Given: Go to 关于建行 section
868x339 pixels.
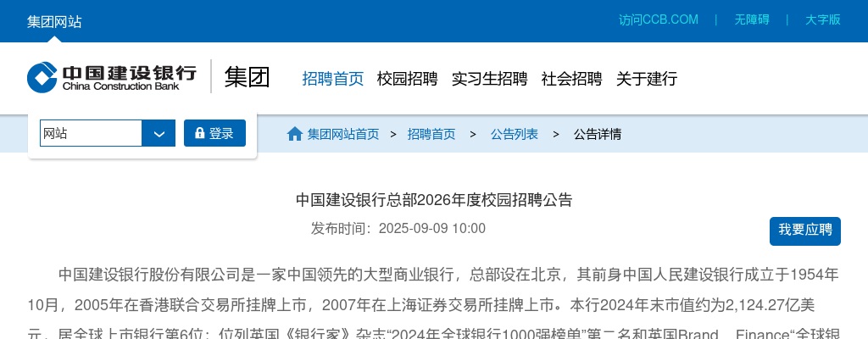Looking at the screenshot, I should click(x=647, y=79).
